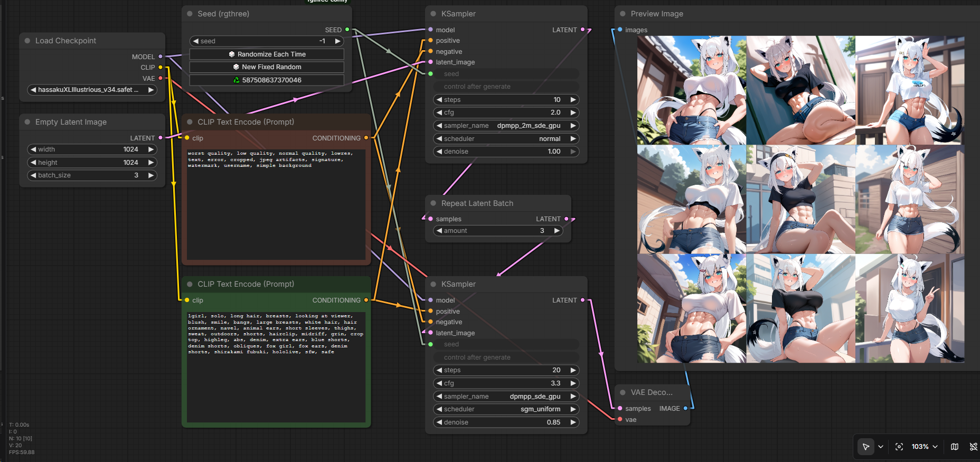This screenshot has height=462, width=980.
Task: Decrease the width value with its left arrow
Action: [x=33, y=149]
